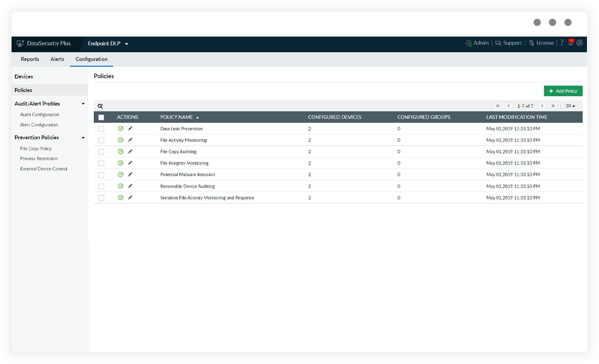Collapse the Audit/Alert Profiles section
599x364 pixels.
[83, 103]
